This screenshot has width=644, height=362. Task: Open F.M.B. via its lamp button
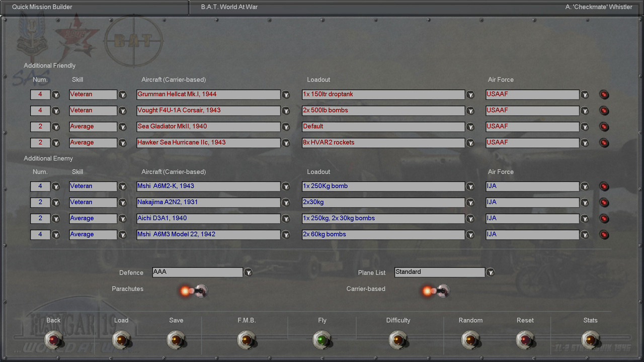tap(247, 340)
